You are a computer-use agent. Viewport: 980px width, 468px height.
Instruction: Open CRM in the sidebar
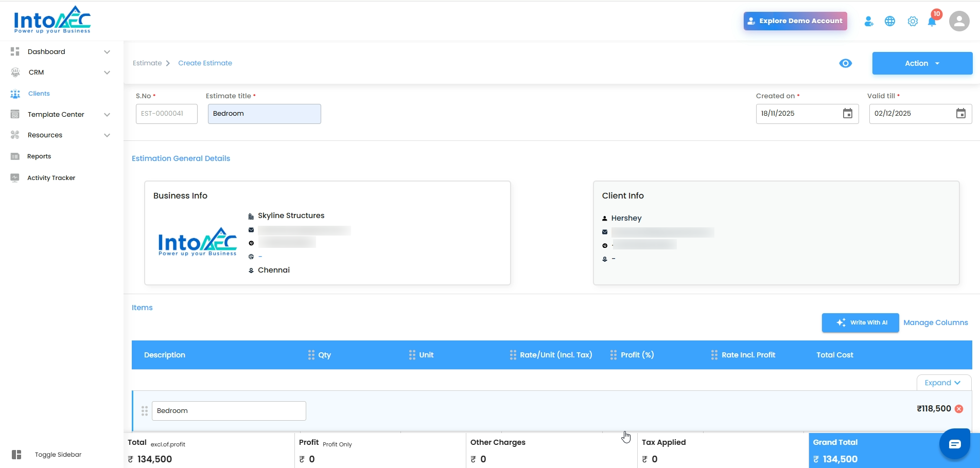click(36, 73)
